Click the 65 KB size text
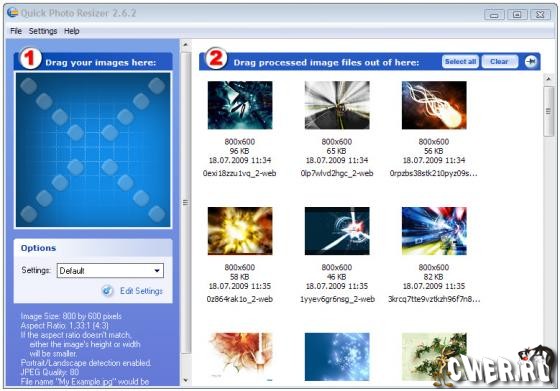This screenshot has height=391, width=560. pyautogui.click(x=337, y=151)
